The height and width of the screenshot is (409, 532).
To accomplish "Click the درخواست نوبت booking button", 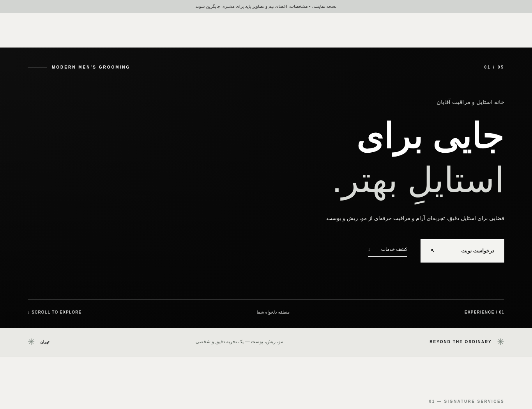I will (x=462, y=251).
